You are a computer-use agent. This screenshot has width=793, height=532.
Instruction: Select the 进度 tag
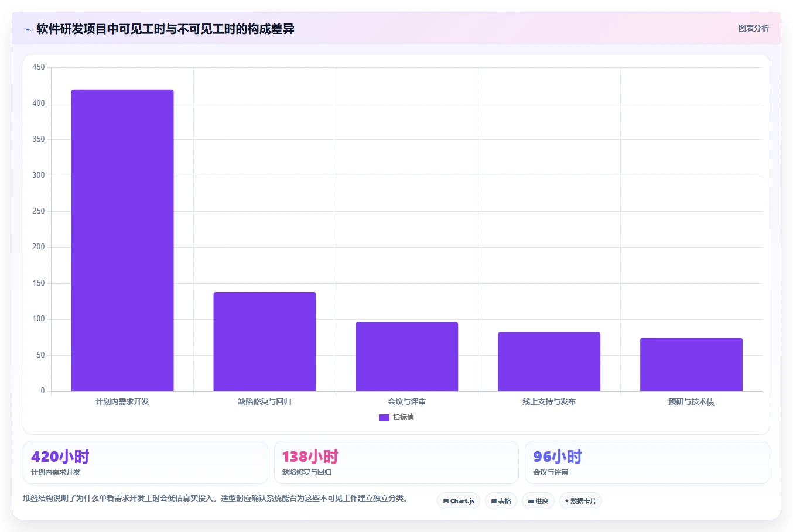pos(538,501)
